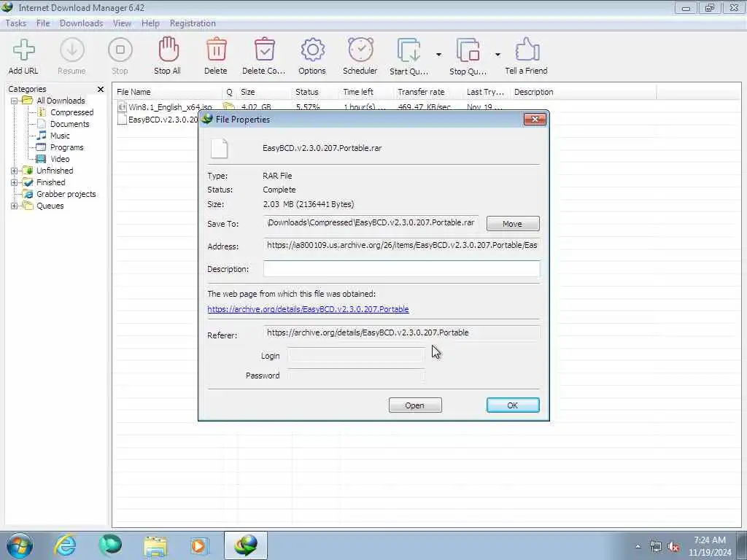
Task: Click the Delete trash icon
Action: 216,50
